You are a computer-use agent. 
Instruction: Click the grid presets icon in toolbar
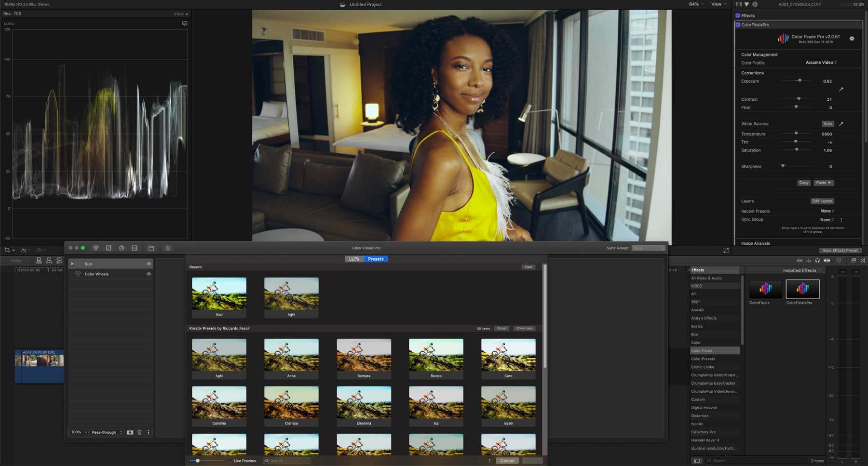(x=168, y=248)
